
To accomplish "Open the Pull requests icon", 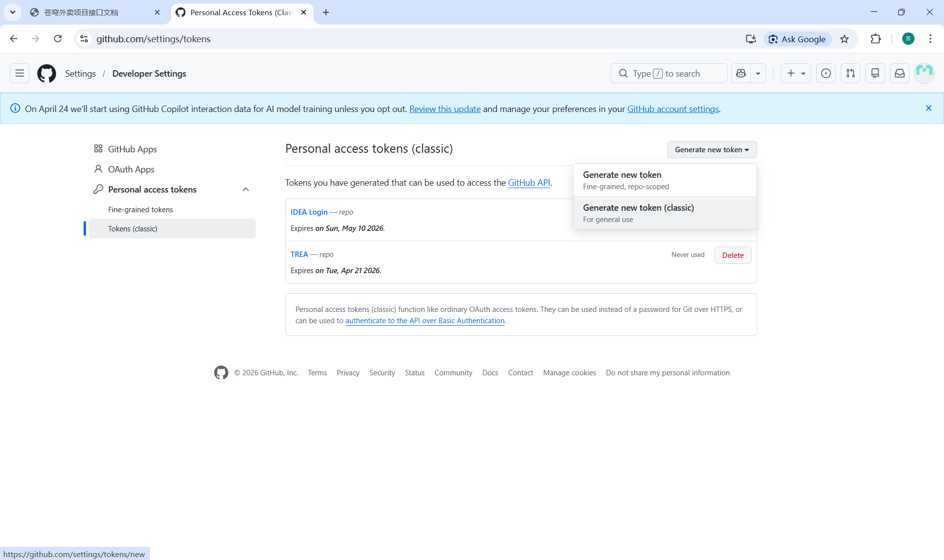I will [851, 73].
